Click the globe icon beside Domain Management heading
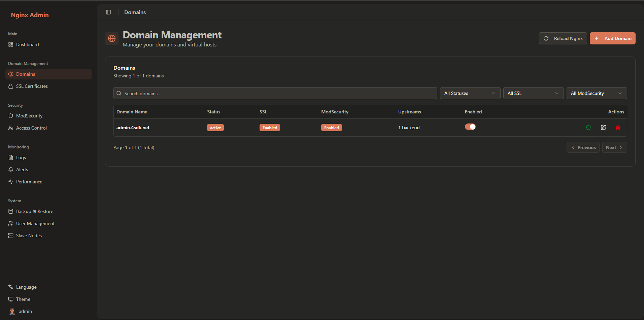This screenshot has height=320, width=644. 112,39
